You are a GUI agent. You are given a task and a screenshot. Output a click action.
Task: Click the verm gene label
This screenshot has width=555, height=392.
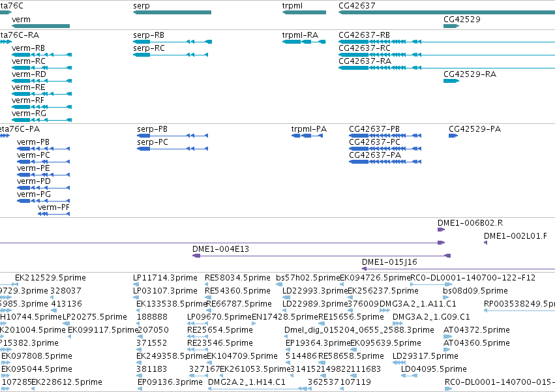tap(21, 19)
